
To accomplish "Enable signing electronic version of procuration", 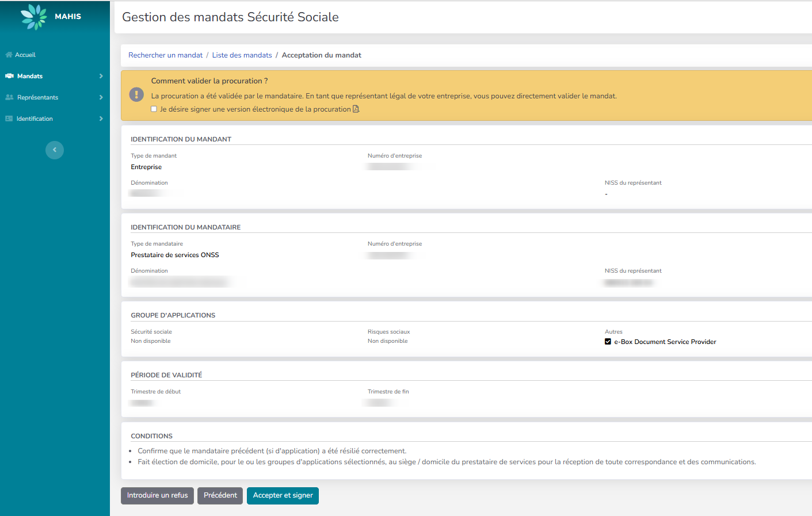I will click(x=154, y=109).
